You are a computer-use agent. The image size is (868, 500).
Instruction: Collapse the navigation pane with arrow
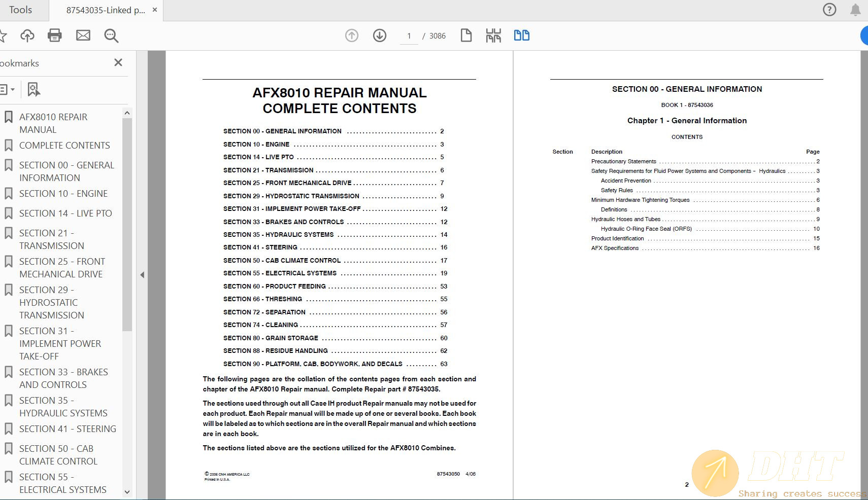(x=142, y=275)
